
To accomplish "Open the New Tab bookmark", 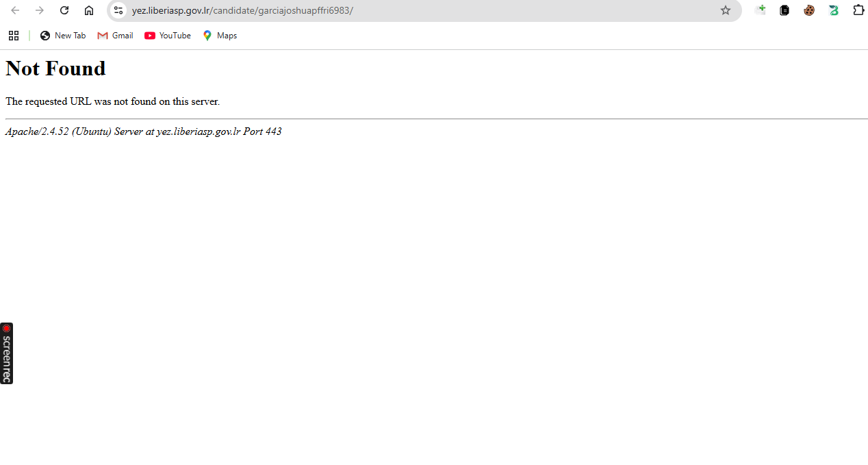I will 63,36.
